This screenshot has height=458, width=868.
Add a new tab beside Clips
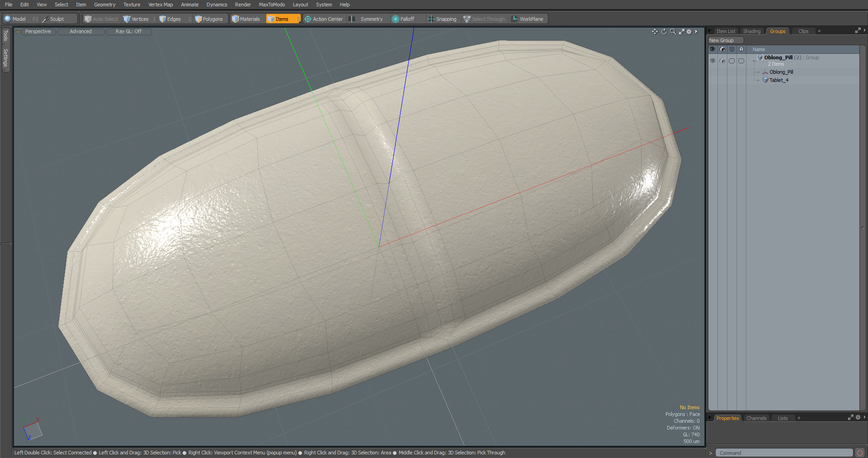click(x=819, y=31)
